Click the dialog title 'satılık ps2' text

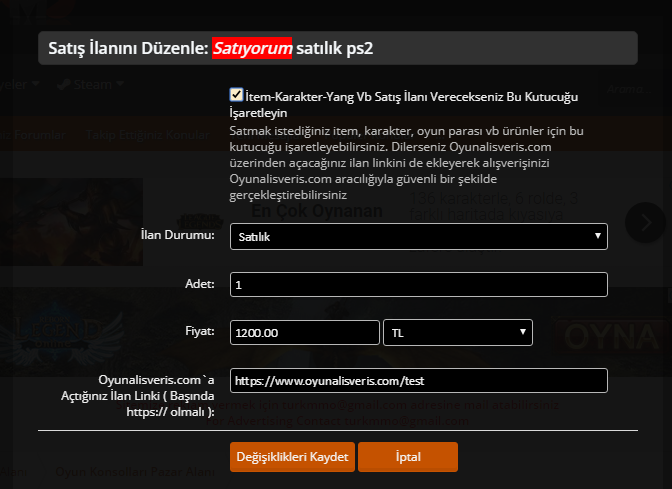(335, 48)
